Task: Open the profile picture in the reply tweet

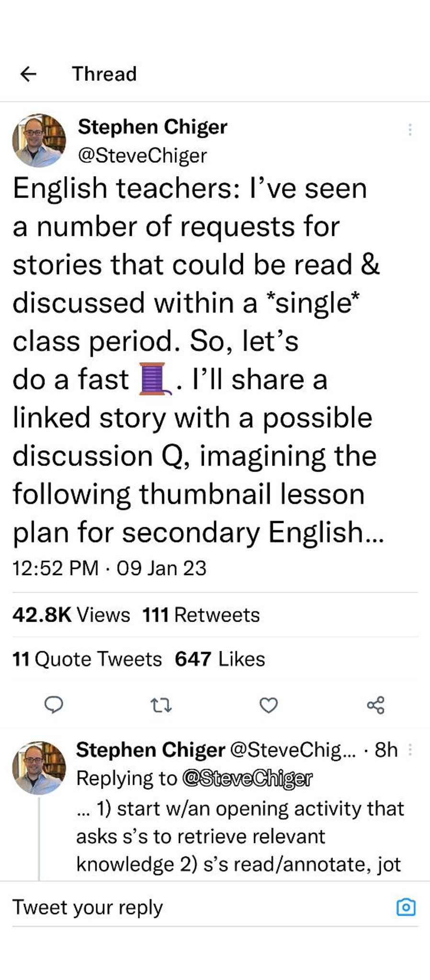Action: point(39,768)
